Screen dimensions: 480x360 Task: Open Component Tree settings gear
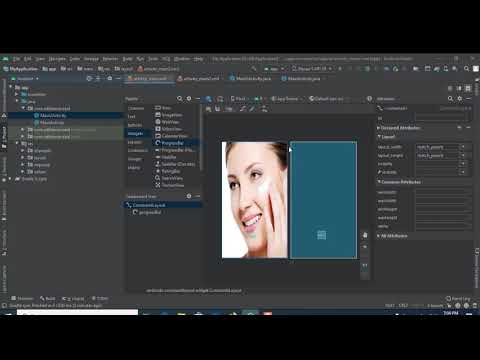(x=189, y=196)
